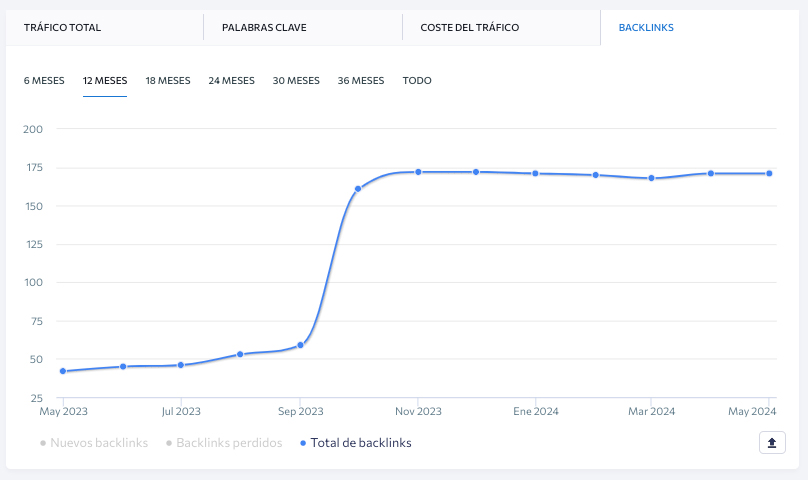Set the range to 24 Meses
808x480 pixels.
(x=231, y=80)
